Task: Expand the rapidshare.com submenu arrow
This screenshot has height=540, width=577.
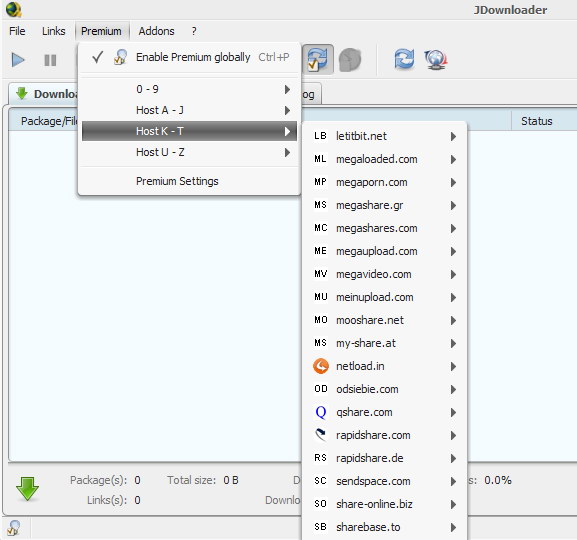Action: click(x=453, y=435)
